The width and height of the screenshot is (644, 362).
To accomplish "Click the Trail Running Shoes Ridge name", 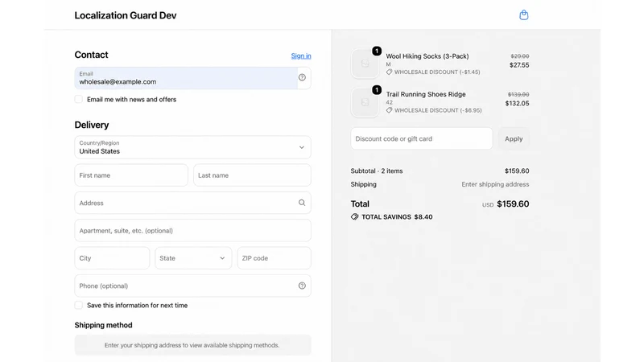I will pyautogui.click(x=426, y=94).
